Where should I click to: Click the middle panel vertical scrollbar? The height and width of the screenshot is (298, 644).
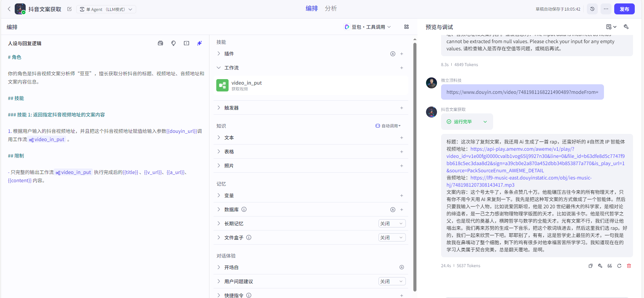point(415,167)
